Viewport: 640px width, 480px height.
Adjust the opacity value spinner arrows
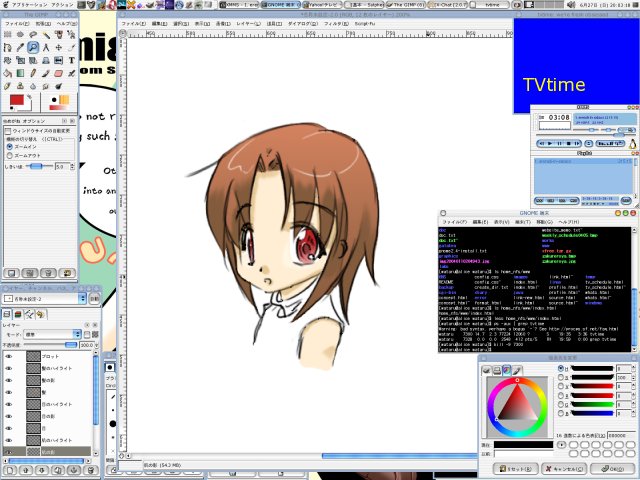pyautogui.click(x=96, y=345)
